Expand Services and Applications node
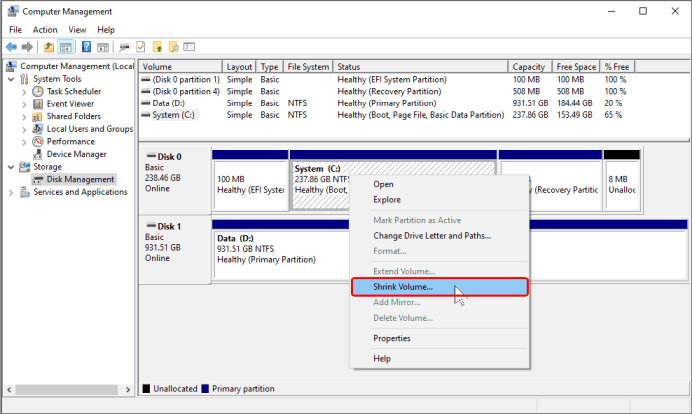 [x=11, y=192]
